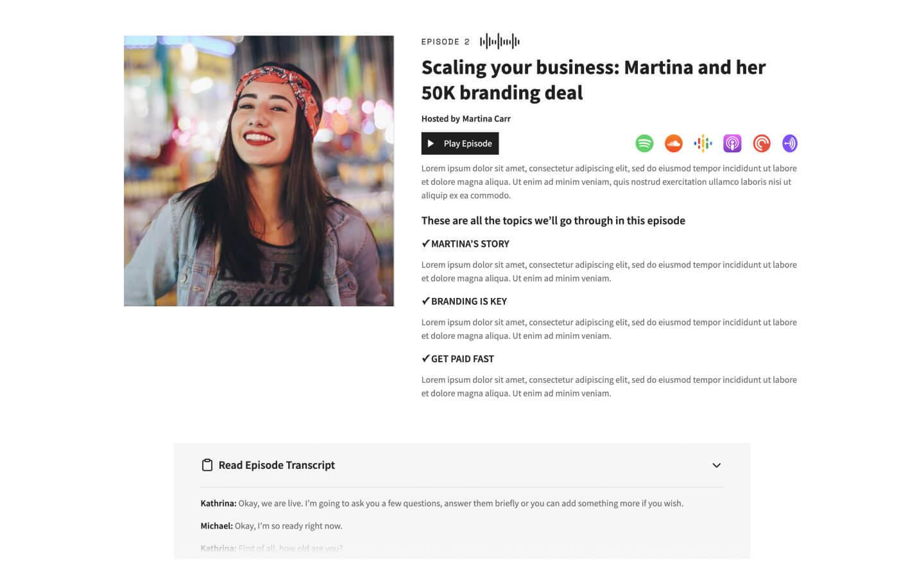924x578 pixels.
Task: Open the Apple Podcasts icon
Action: 732,143
